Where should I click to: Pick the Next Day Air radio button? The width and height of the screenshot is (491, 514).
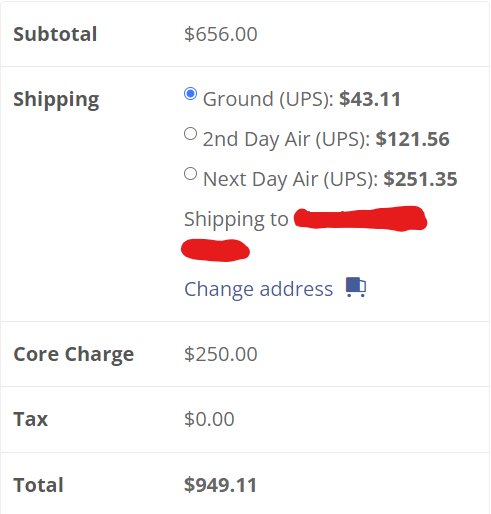[x=190, y=174]
